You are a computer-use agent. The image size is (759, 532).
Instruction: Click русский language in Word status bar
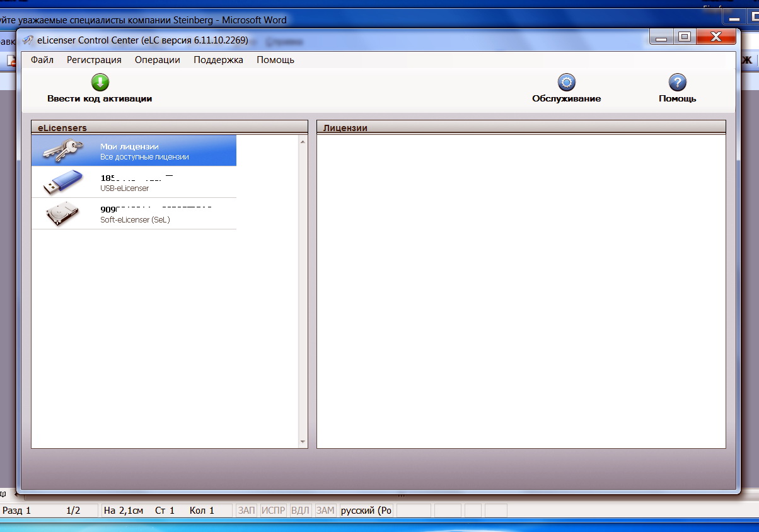pos(366,511)
